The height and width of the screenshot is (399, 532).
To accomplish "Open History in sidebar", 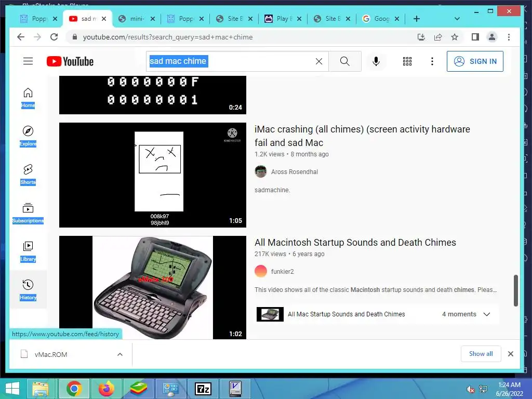I will (x=28, y=290).
